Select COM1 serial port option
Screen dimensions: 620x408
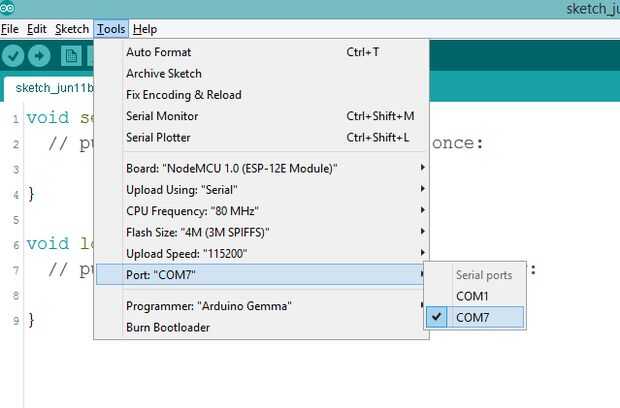coord(474,296)
